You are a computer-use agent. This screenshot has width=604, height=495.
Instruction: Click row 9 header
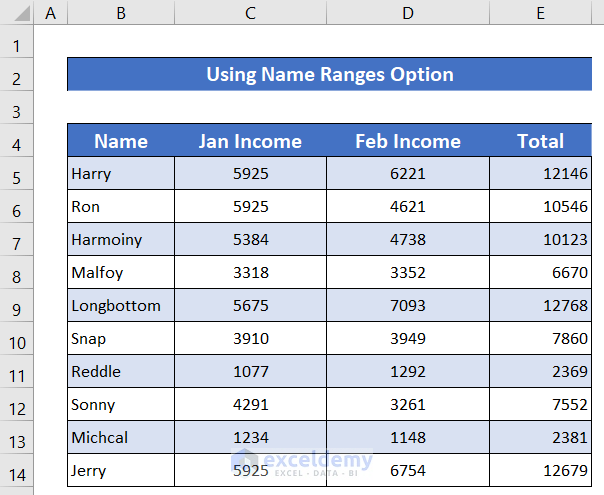17,306
